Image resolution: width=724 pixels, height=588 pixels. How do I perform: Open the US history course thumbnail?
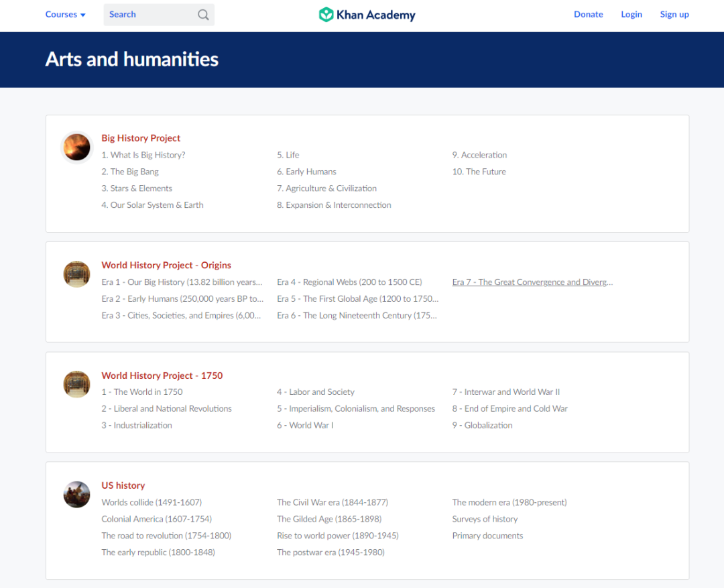coord(76,494)
